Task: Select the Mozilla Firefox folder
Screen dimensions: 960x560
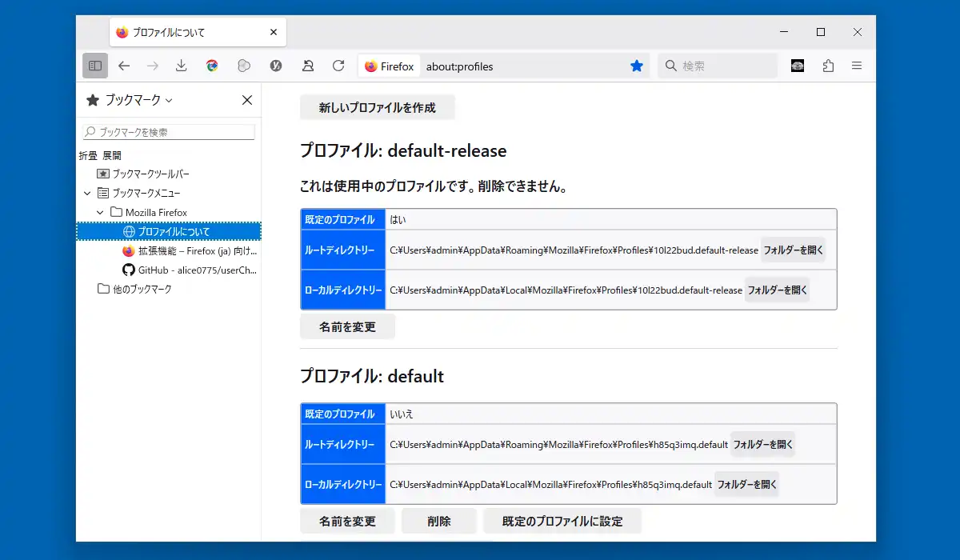Action: coord(149,212)
